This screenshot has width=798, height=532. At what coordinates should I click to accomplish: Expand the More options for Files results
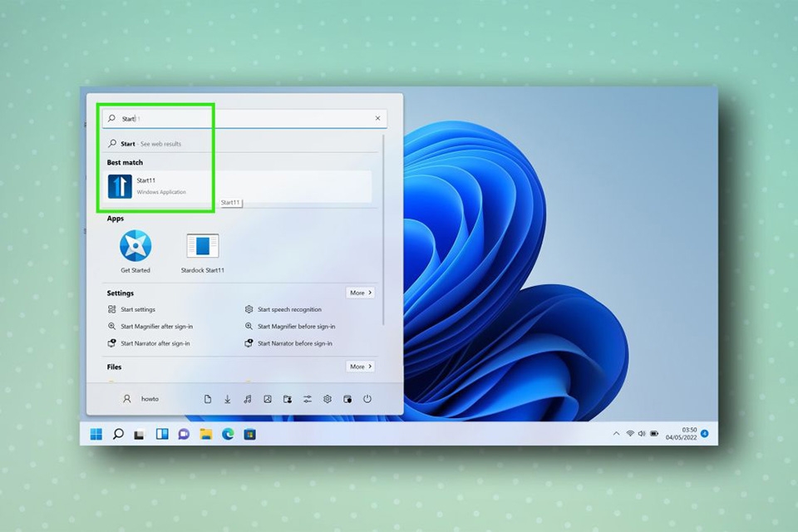tap(359, 366)
